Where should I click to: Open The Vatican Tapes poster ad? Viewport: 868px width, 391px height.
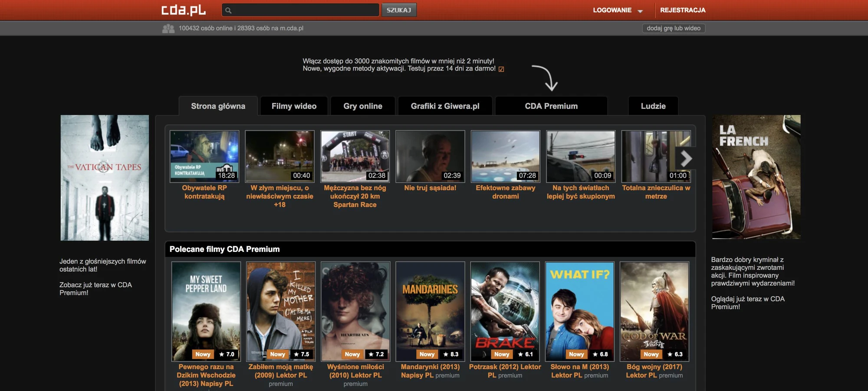105,178
